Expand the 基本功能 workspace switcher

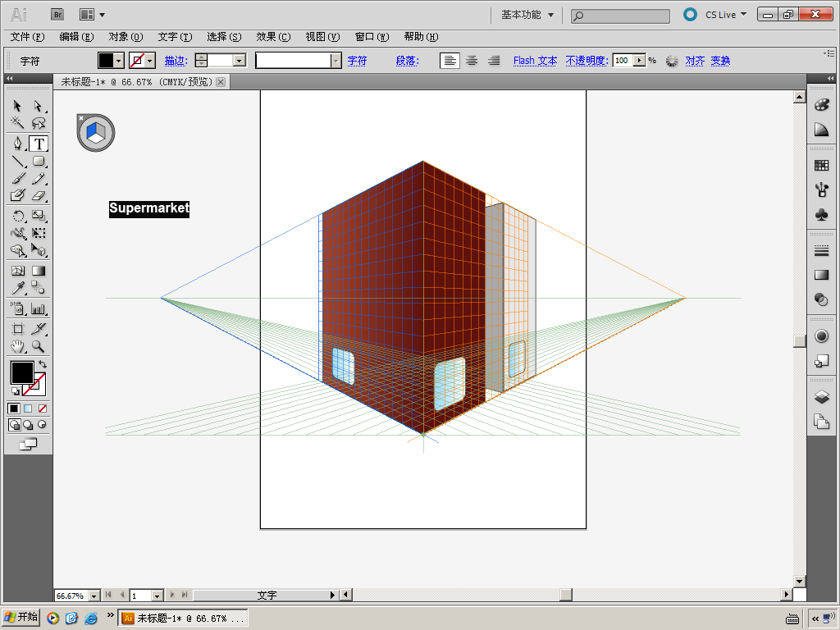[527, 15]
